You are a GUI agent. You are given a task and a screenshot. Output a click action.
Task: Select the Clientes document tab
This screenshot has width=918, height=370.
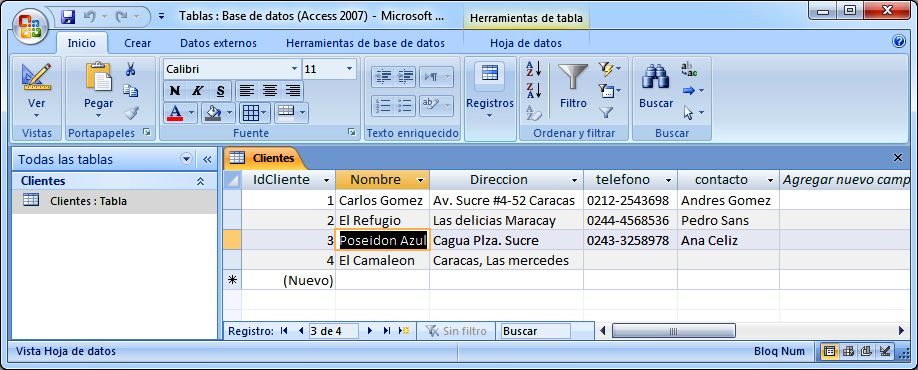click(264, 157)
